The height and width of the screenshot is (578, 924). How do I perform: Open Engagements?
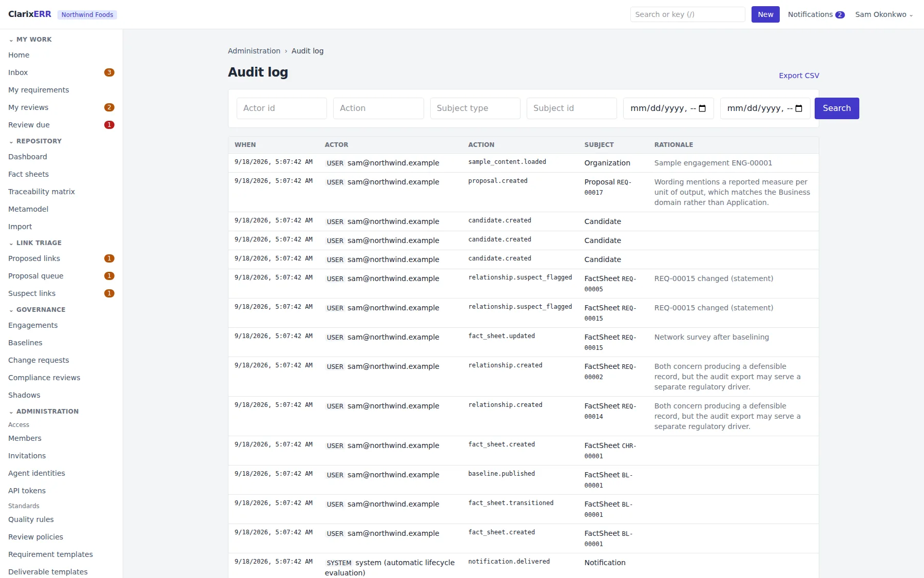pos(61,325)
